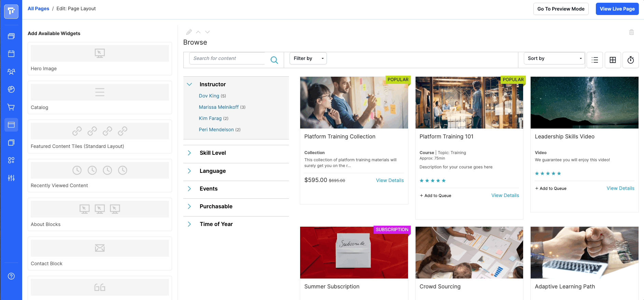Add the Catalog widget

point(100,97)
